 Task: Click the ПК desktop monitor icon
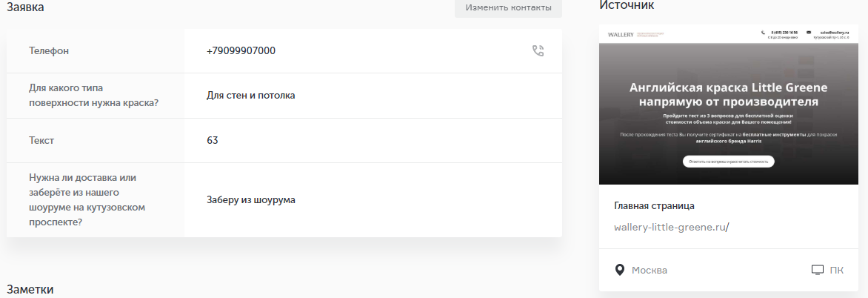pos(818,270)
